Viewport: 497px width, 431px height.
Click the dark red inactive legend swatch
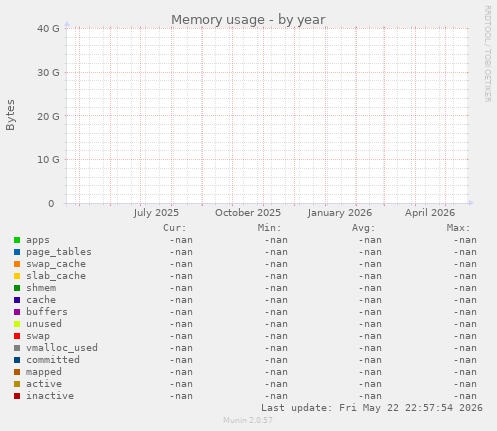click(17, 396)
